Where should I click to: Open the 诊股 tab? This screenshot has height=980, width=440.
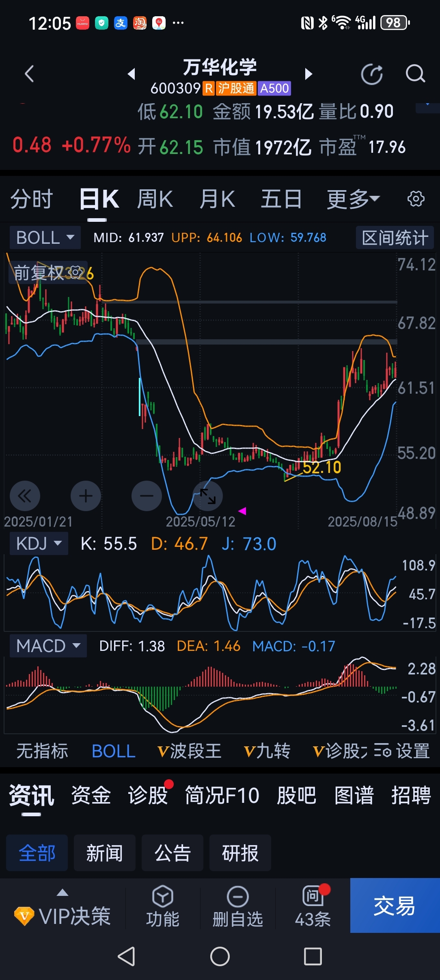pyautogui.click(x=148, y=795)
